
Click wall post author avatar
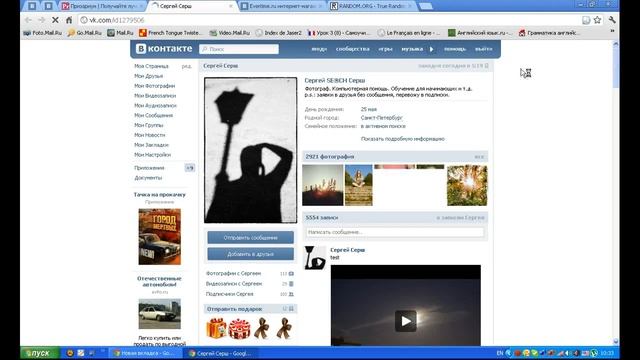tap(315, 258)
